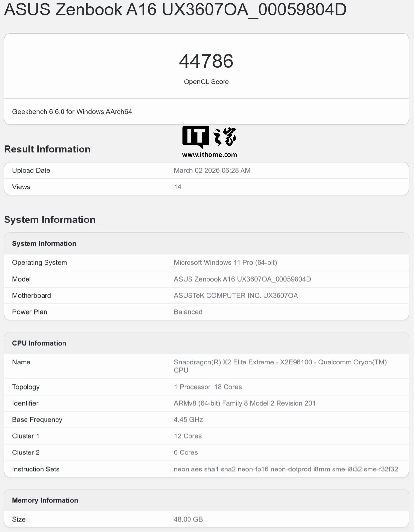Click the Views count of 14
This screenshot has height=532, width=414.
pyautogui.click(x=178, y=187)
